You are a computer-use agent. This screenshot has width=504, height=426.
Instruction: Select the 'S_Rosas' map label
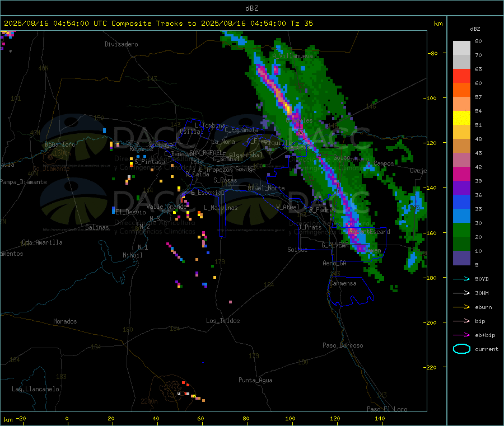pyautogui.click(x=225, y=180)
